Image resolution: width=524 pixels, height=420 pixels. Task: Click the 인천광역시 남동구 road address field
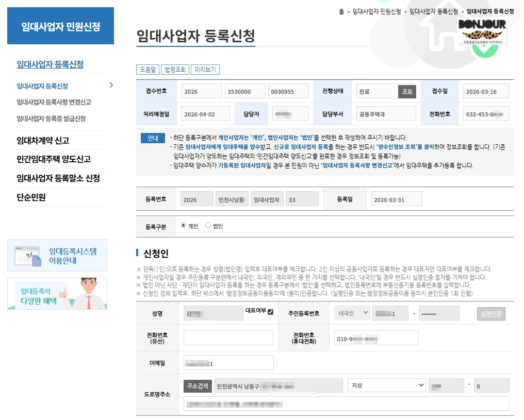[x=279, y=385]
